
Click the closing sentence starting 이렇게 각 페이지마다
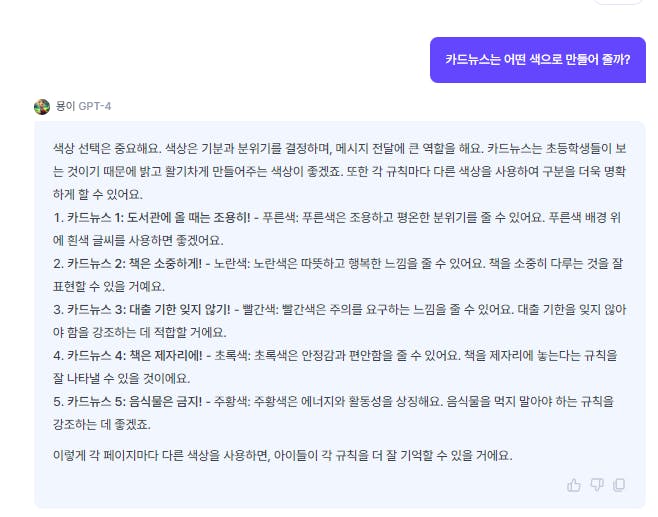pyautogui.click(x=282, y=455)
